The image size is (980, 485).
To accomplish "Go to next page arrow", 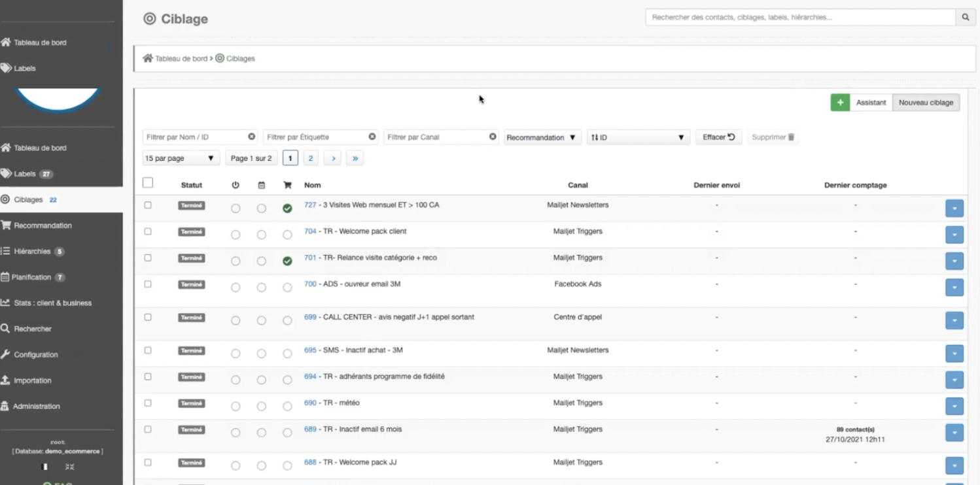I will [333, 158].
